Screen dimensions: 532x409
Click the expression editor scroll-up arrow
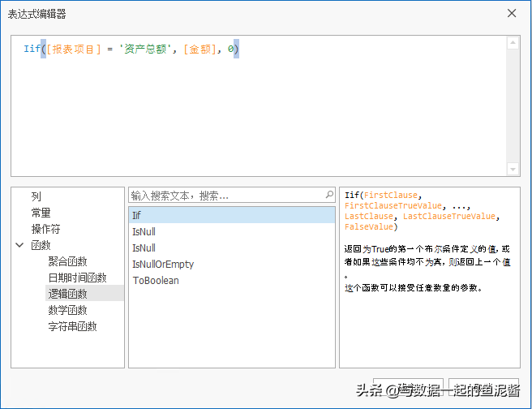[513, 43]
